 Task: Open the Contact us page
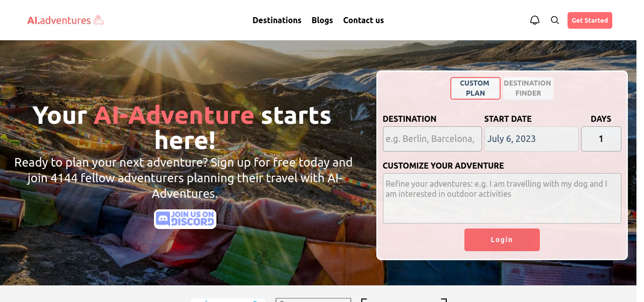(x=363, y=20)
